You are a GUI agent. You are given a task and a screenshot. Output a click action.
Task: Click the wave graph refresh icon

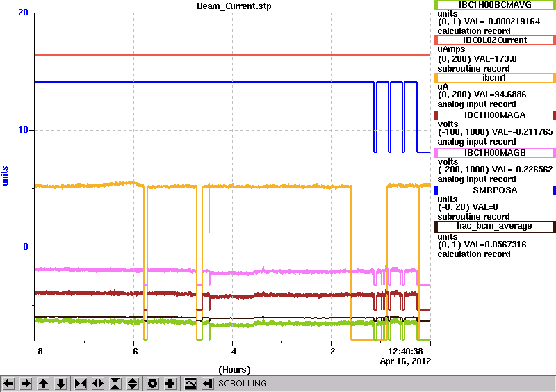[190, 384]
